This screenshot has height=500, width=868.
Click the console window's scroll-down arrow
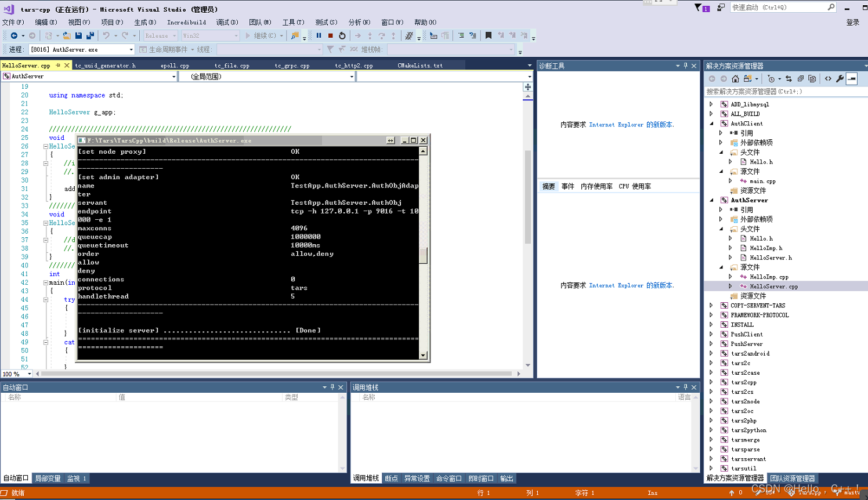click(x=423, y=355)
